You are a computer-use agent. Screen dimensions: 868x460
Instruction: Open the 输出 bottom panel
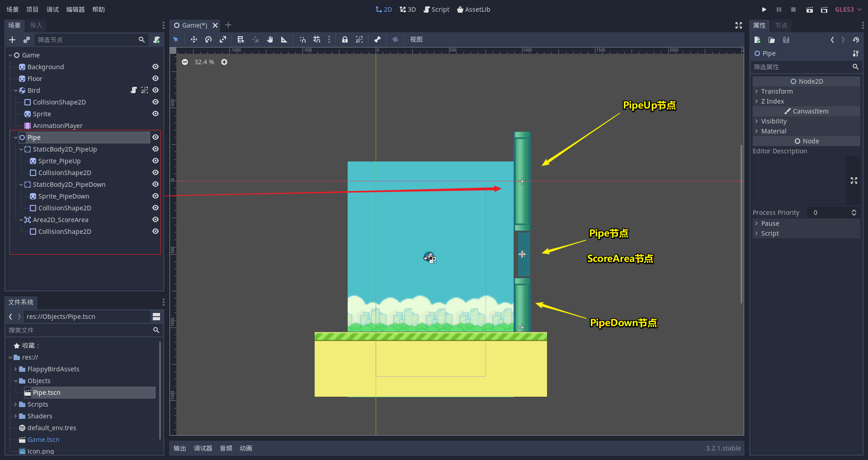coord(180,448)
